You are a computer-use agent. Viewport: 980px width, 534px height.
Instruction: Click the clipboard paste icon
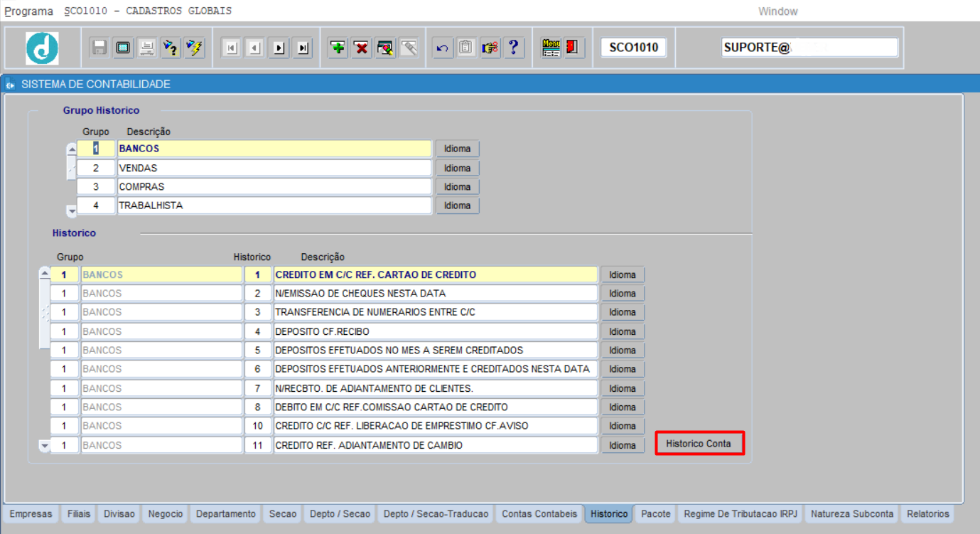click(x=466, y=48)
